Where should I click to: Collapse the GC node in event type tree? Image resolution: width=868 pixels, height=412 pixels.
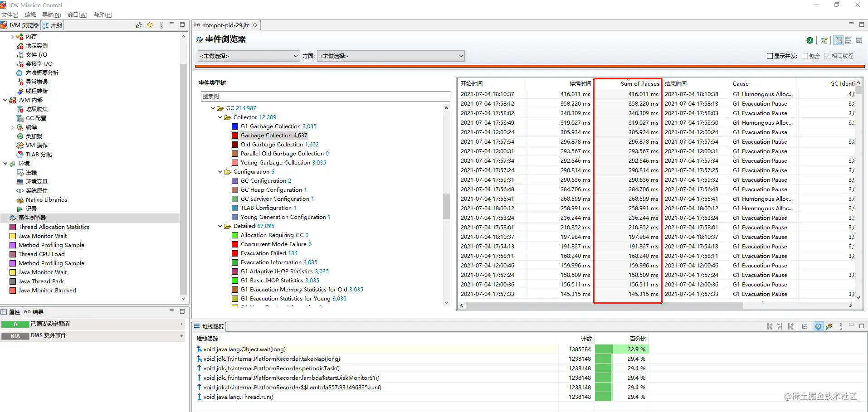coord(213,108)
